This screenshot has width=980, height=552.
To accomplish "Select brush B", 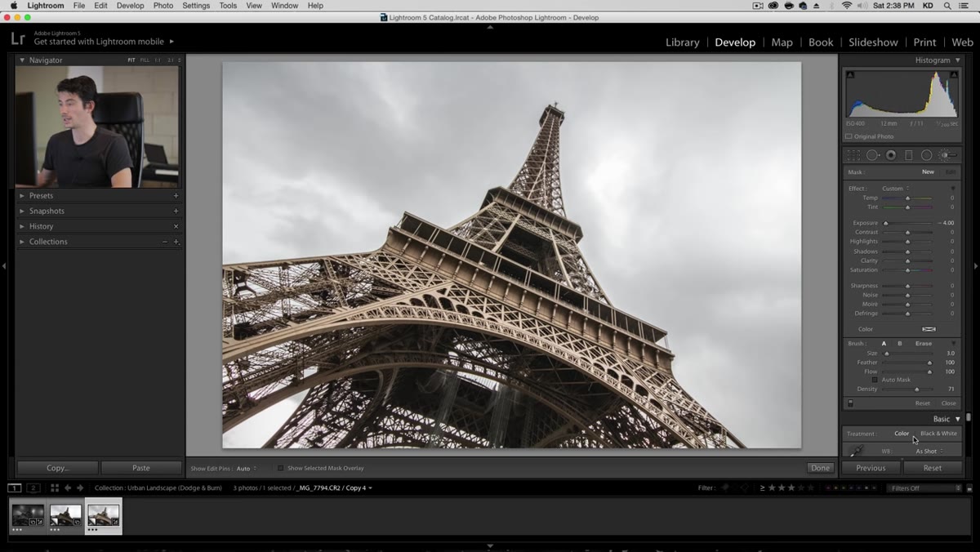I will click(900, 343).
